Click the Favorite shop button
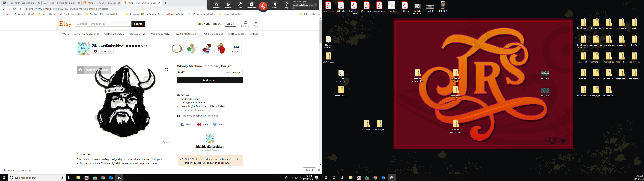 pos(103,51)
